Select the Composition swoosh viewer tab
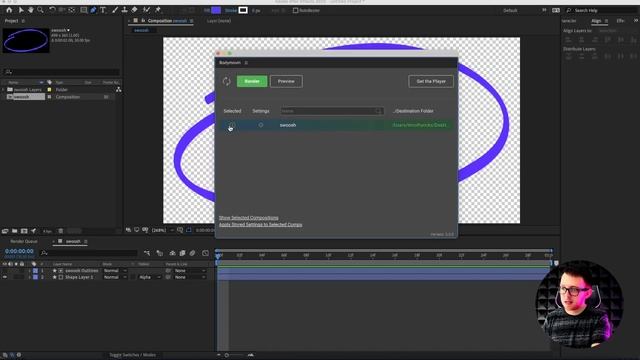Viewport: 640px width, 360px height. pyautogui.click(x=167, y=21)
